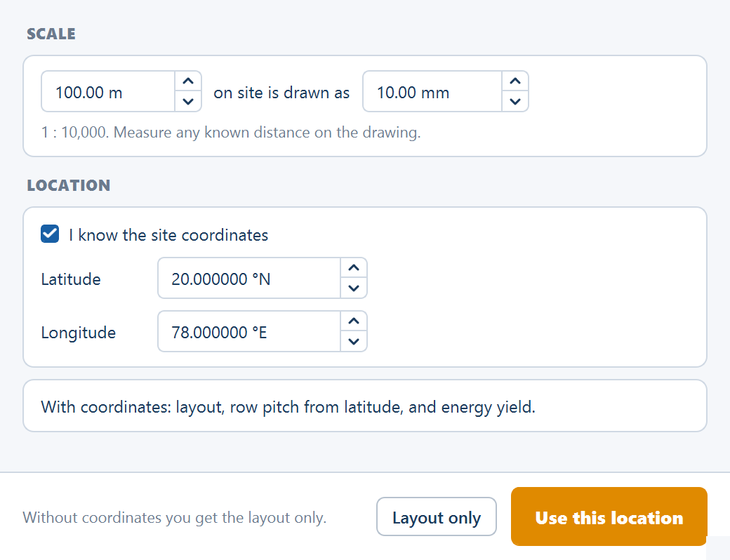Decrease the Latitude value
Image resolution: width=730 pixels, height=560 pixels.
(354, 288)
